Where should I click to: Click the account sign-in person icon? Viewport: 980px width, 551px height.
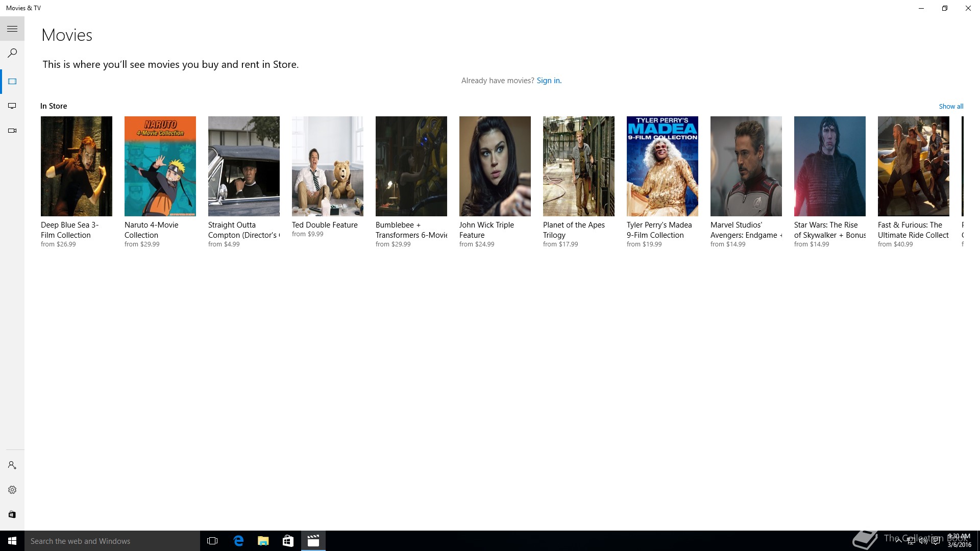tap(12, 465)
